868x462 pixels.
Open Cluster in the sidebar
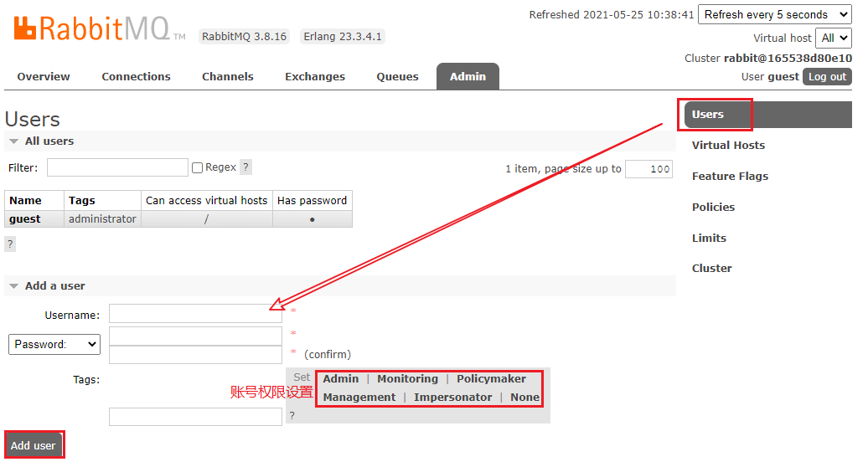pos(712,269)
